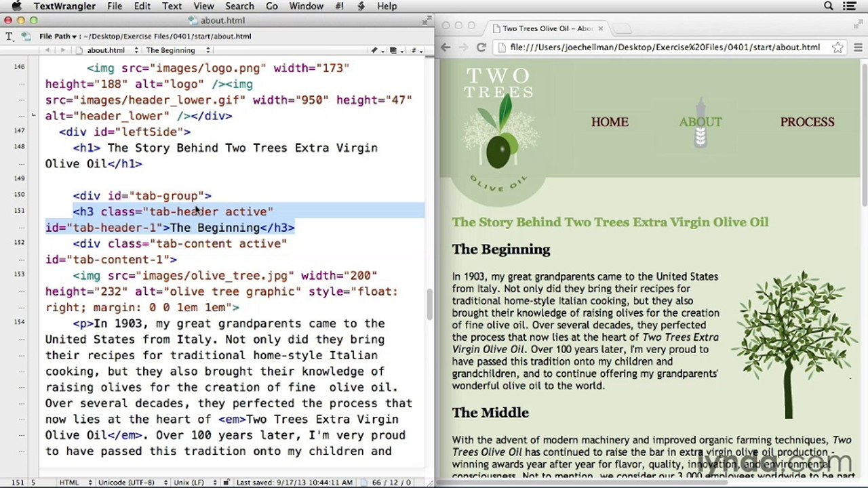This screenshot has height=488, width=868.
Task: Open the Window menu
Action: (307, 6)
